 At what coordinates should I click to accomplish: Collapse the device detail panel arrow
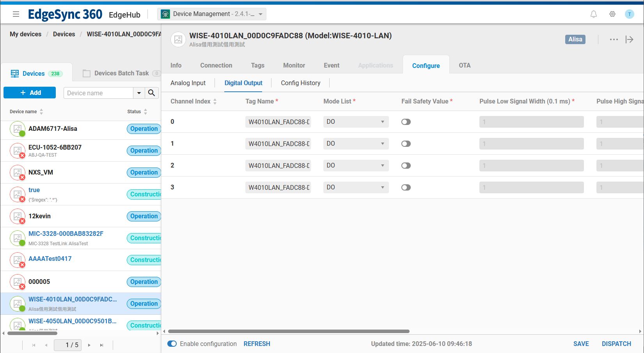click(629, 39)
